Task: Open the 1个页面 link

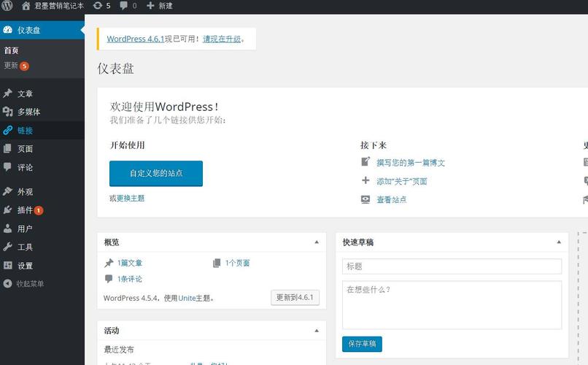Action: [237, 263]
